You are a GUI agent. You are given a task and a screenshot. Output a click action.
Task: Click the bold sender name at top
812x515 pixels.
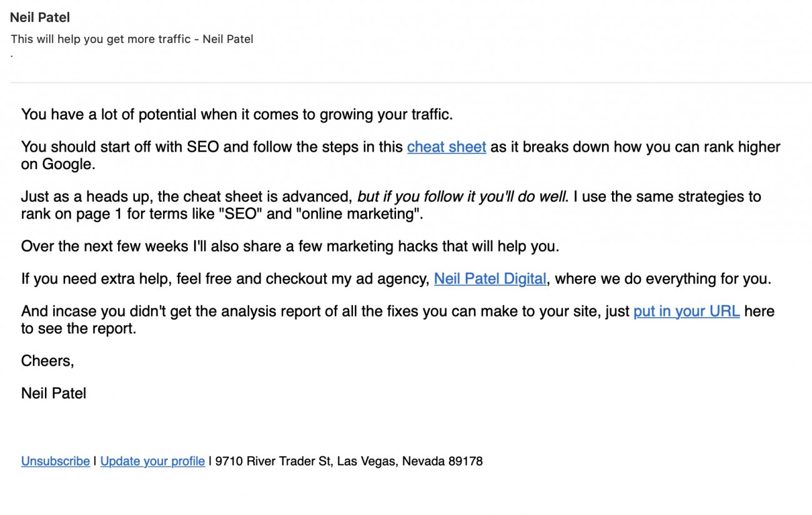coord(40,17)
